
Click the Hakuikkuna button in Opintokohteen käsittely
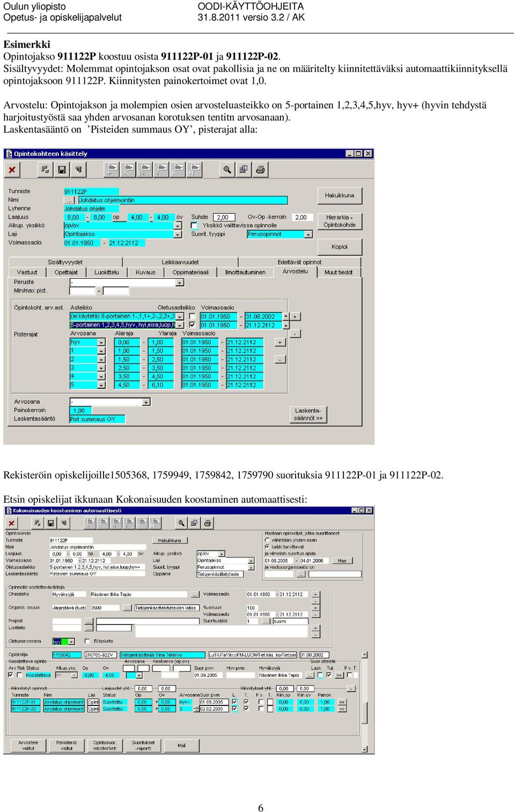click(340, 196)
